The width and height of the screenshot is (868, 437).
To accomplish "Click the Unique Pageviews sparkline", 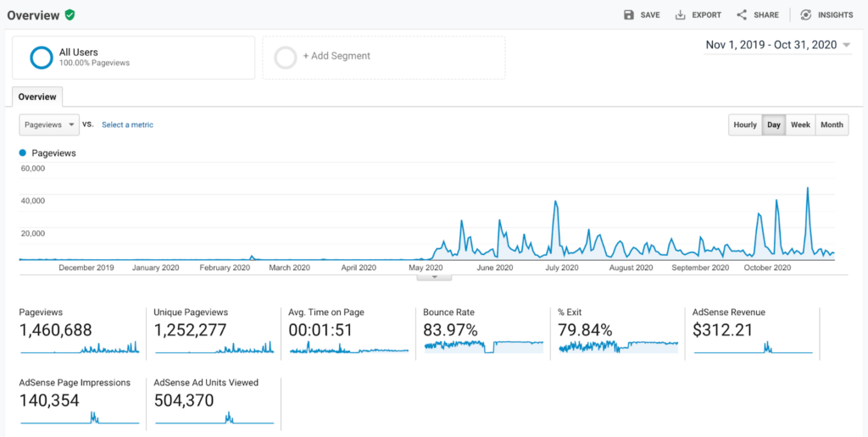I will (214, 348).
